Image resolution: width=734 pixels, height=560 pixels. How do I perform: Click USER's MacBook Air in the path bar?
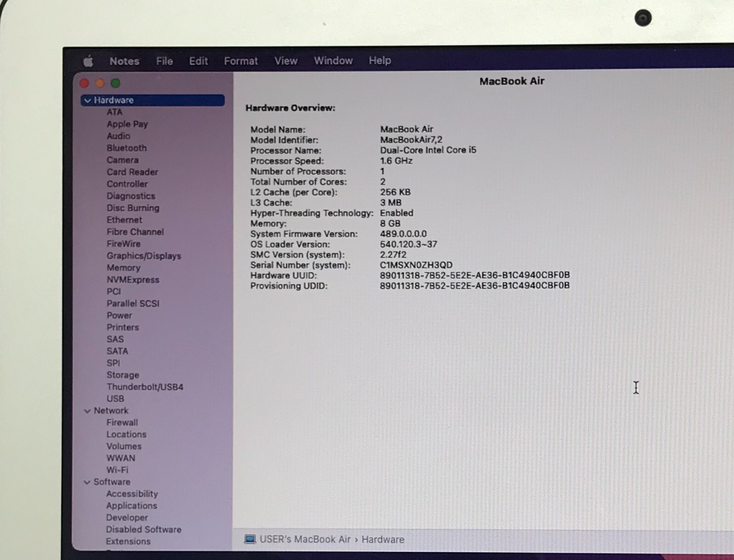[305, 539]
